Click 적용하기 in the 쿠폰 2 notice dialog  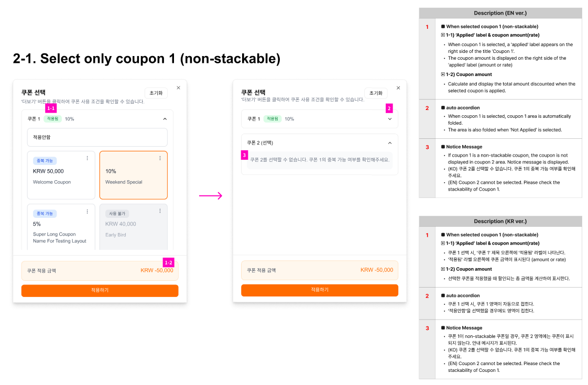(x=320, y=290)
